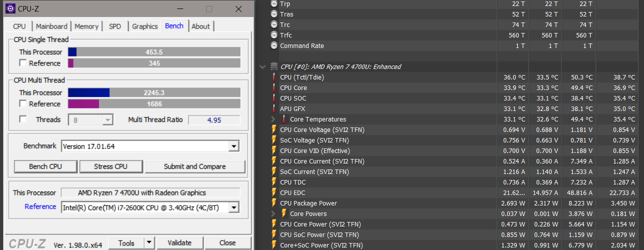Click lightning icon of CPU SoC Power
Screen dimensions: 644x250
click(x=274, y=234)
